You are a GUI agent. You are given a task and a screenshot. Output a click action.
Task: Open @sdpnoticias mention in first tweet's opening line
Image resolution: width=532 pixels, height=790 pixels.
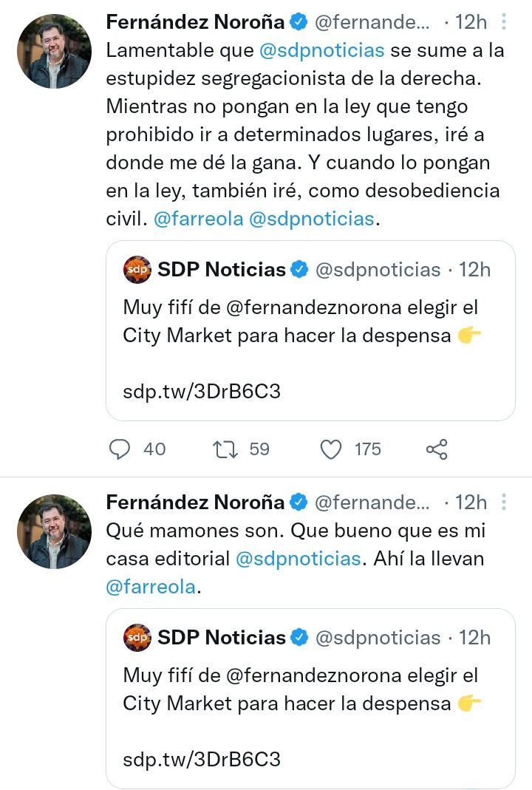click(x=321, y=50)
